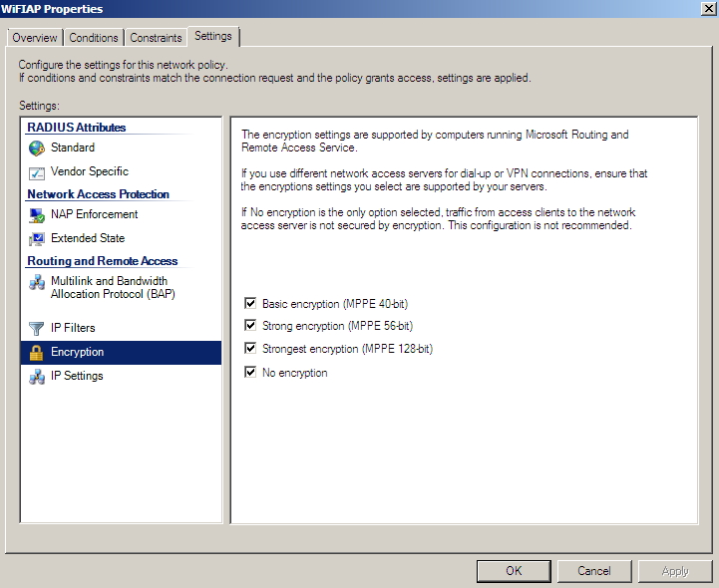Select the IP Settings label in list

pos(77,377)
